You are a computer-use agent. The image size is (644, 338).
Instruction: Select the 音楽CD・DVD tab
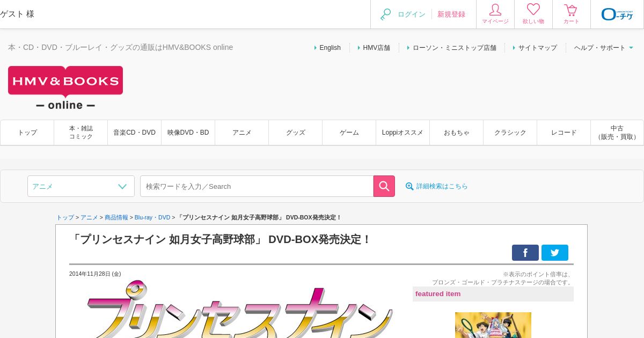click(x=135, y=133)
